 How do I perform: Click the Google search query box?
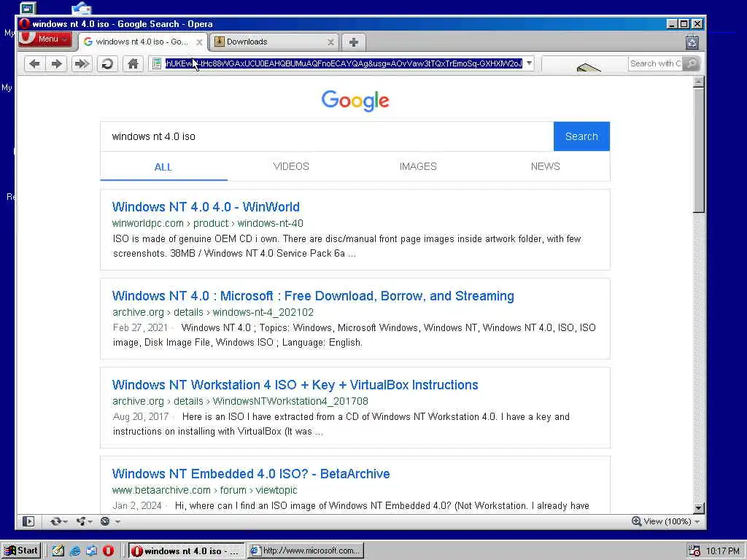pos(327,136)
